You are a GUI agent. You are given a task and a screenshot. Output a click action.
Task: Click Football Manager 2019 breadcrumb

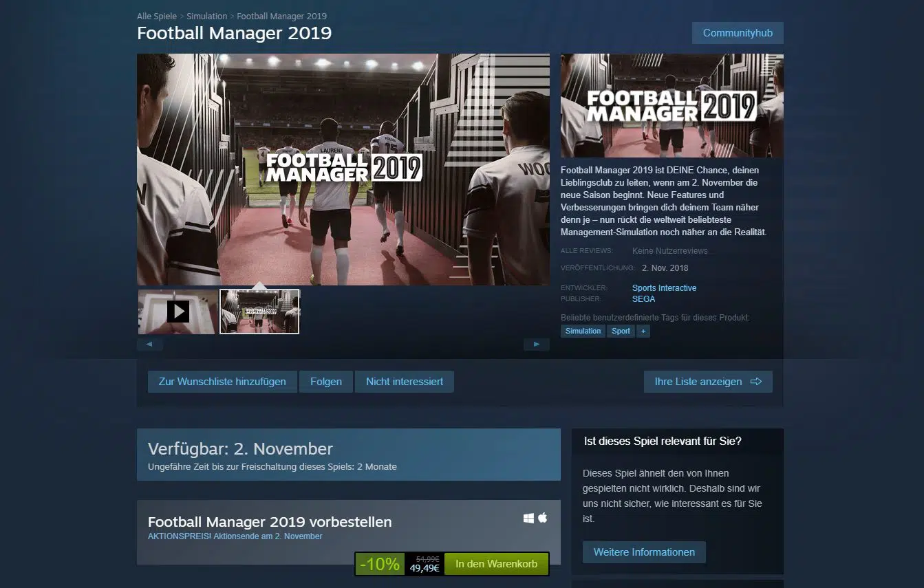coord(281,16)
